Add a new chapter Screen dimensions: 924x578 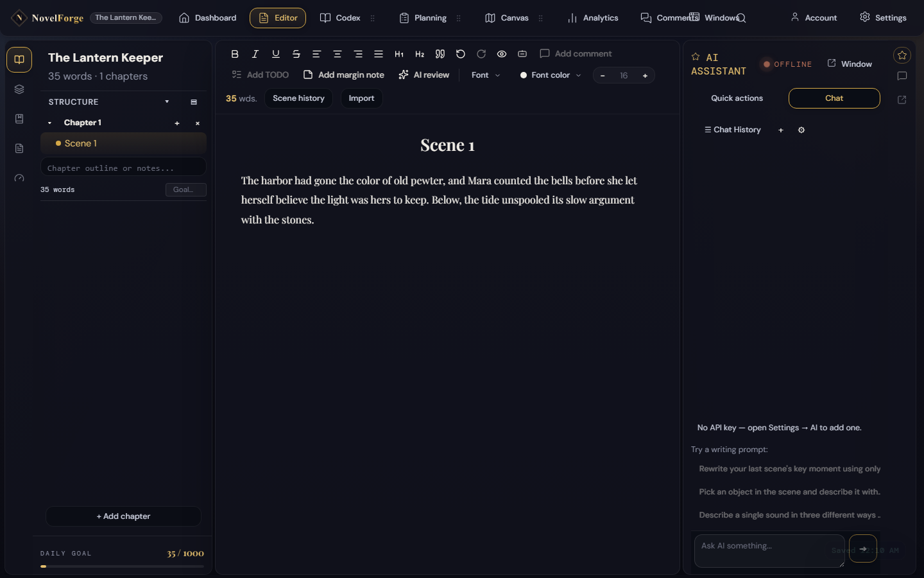pos(123,516)
